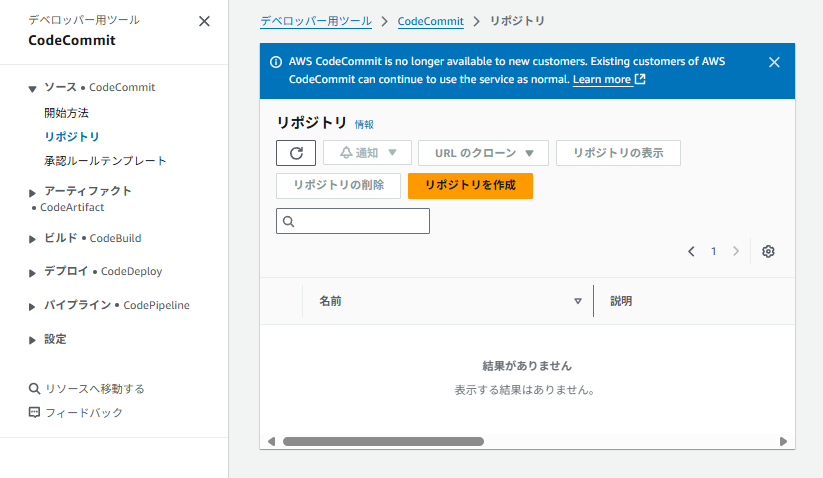Open 承認ルールテンプレート in the sidebar
The width and height of the screenshot is (823, 478).
coord(105,161)
